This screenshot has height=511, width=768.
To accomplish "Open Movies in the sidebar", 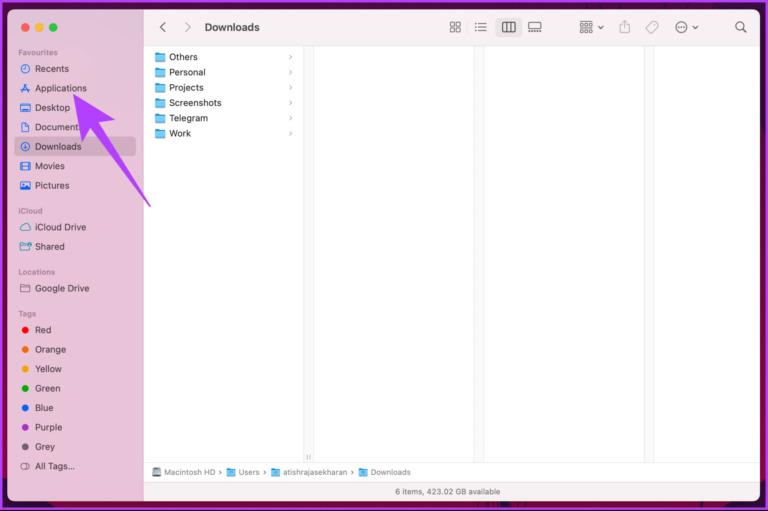I will pyautogui.click(x=75, y=166).
